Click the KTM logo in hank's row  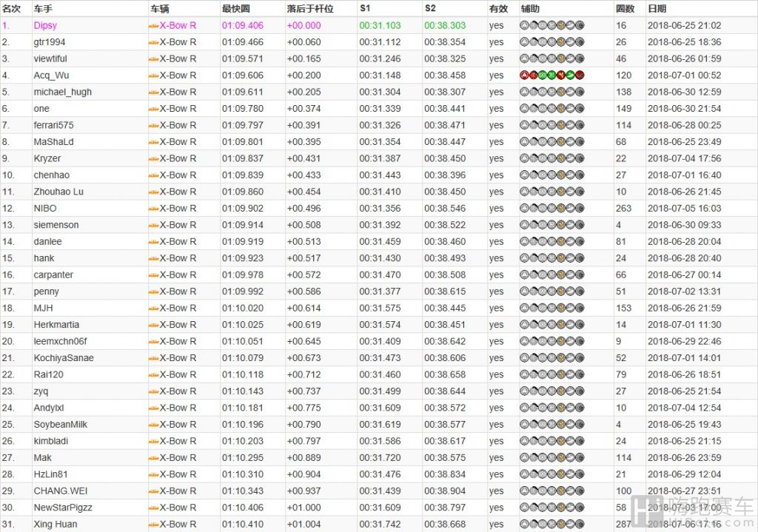click(x=154, y=258)
